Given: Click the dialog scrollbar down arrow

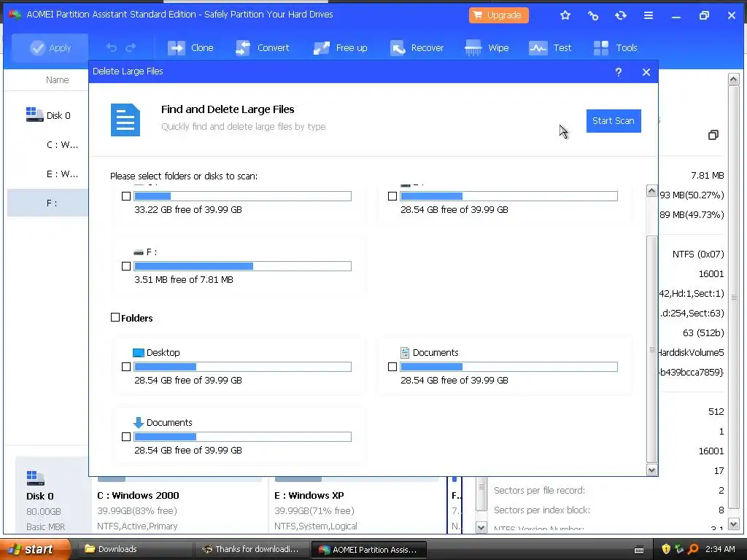Looking at the screenshot, I should tap(651, 470).
